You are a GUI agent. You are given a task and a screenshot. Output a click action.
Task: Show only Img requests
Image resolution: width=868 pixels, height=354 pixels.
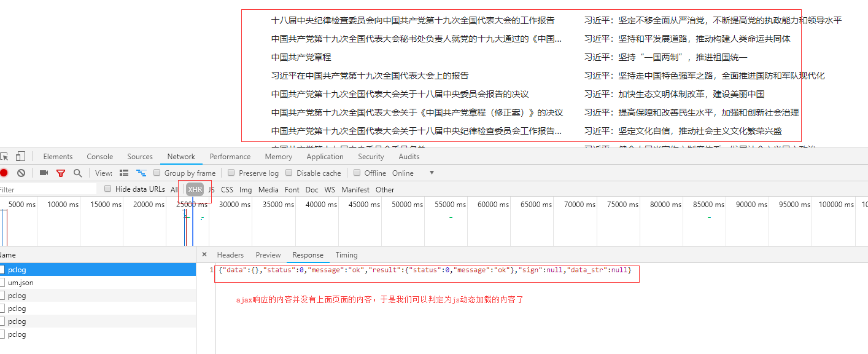(246, 190)
